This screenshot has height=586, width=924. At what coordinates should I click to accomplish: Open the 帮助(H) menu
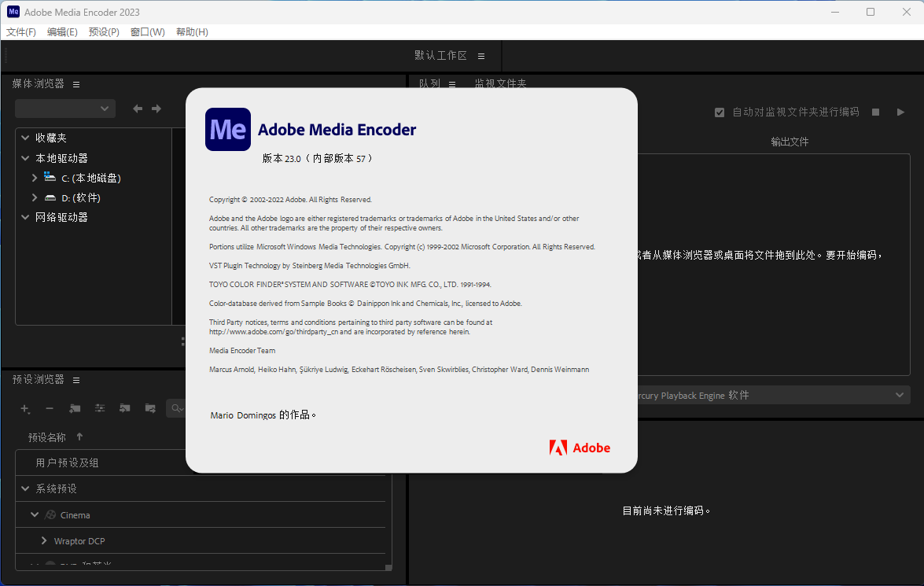(x=192, y=31)
